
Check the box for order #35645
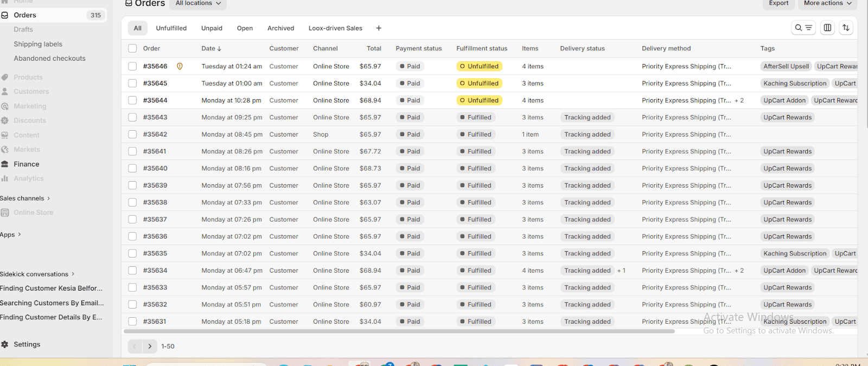(x=132, y=84)
